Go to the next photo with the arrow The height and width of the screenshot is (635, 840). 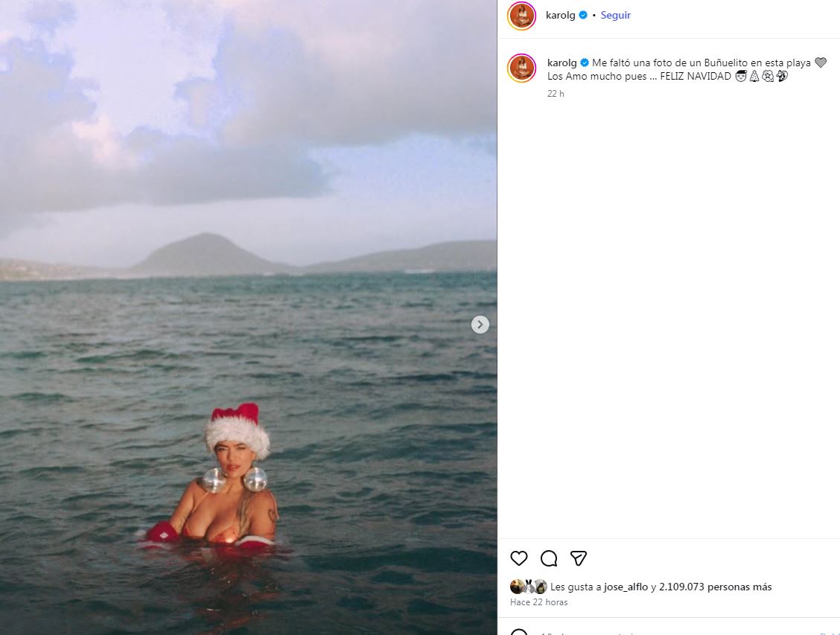(480, 325)
